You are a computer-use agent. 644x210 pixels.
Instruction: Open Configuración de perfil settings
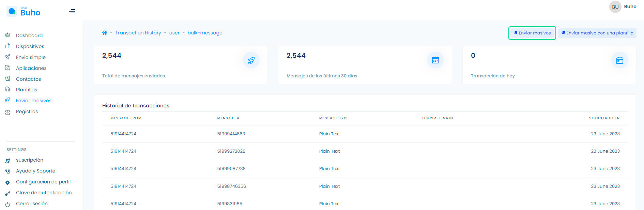click(x=43, y=182)
